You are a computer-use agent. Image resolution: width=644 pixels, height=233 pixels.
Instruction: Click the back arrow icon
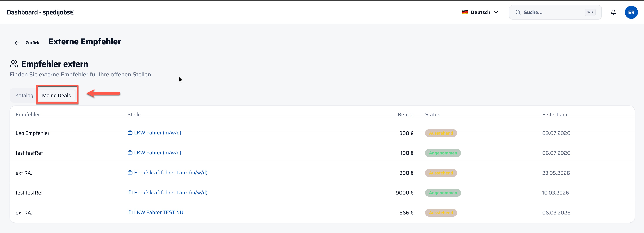tap(17, 43)
